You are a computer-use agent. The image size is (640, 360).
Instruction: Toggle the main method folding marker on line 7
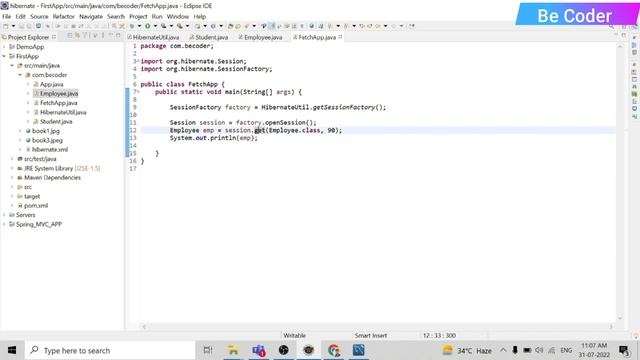point(138,92)
